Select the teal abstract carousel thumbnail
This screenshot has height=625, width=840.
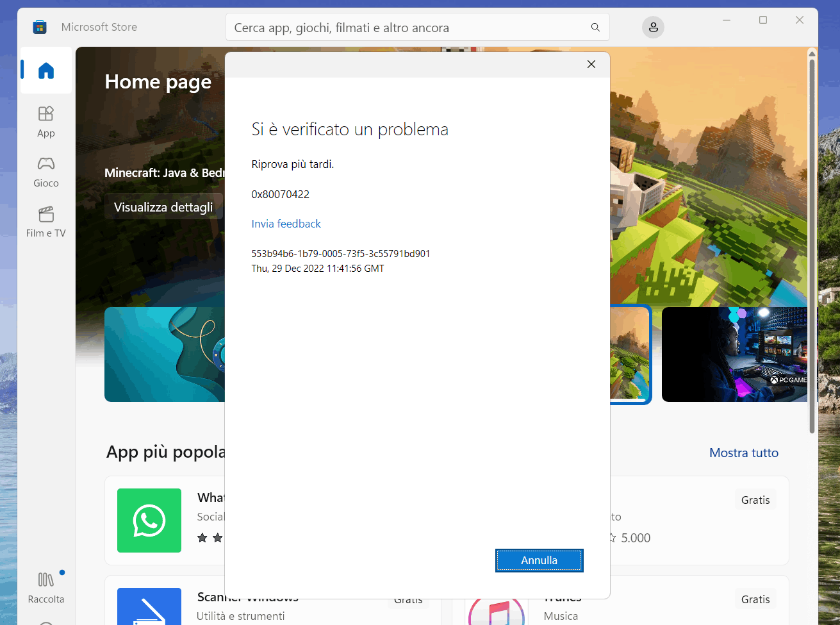point(165,354)
